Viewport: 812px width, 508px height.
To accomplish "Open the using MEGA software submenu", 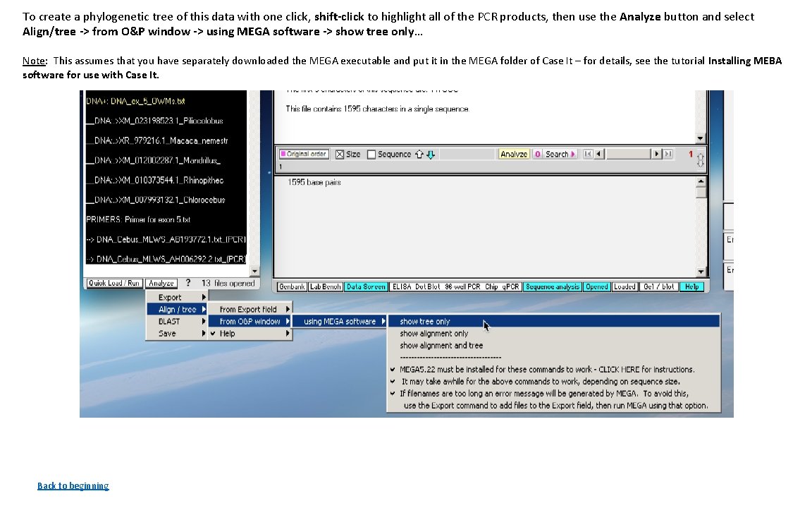I will [340, 321].
